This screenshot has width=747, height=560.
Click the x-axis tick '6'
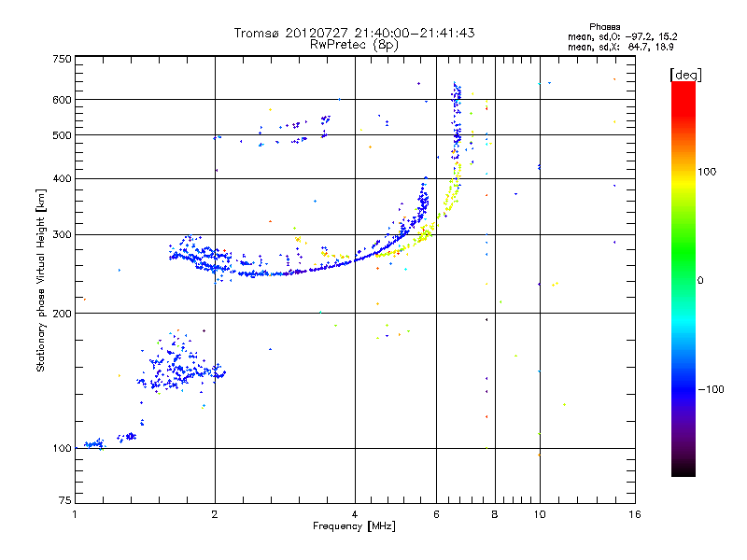(436, 514)
